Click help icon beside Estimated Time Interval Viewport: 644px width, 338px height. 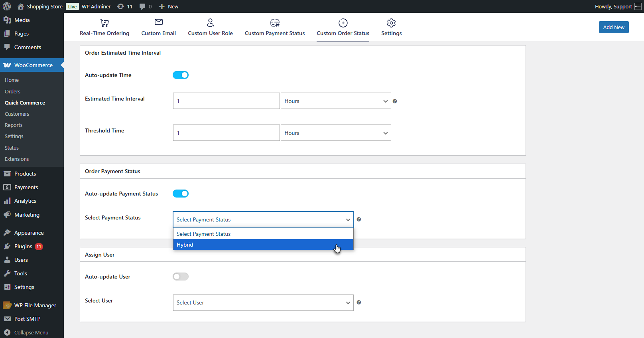(395, 101)
